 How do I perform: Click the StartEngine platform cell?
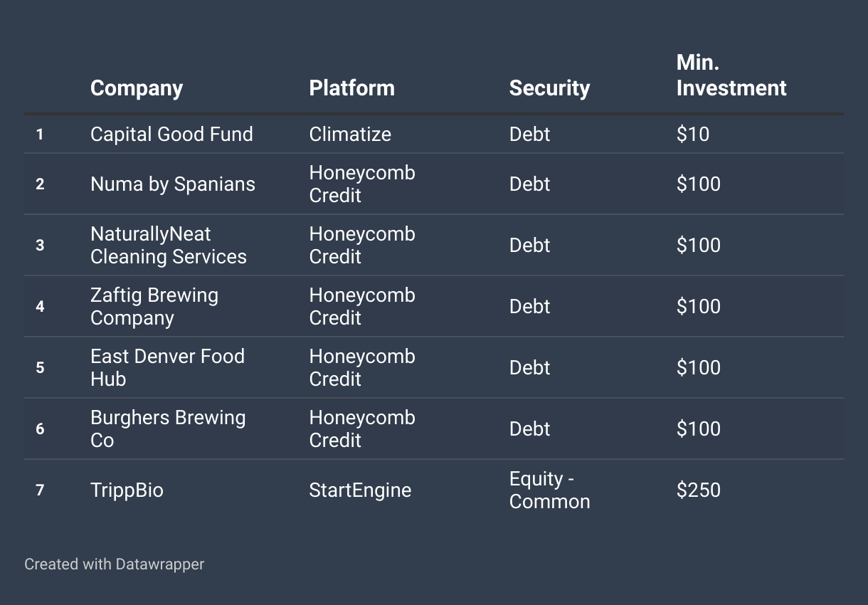(x=360, y=490)
